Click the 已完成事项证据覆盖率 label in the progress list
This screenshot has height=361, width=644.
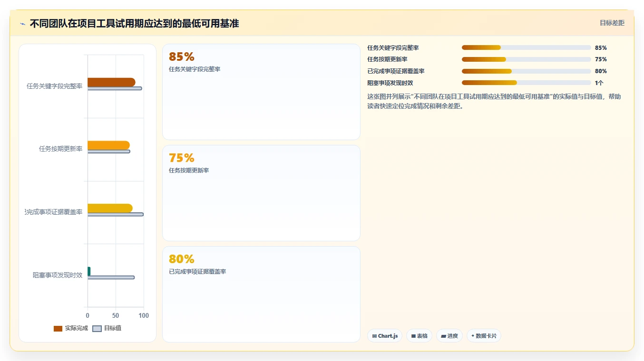click(x=396, y=71)
